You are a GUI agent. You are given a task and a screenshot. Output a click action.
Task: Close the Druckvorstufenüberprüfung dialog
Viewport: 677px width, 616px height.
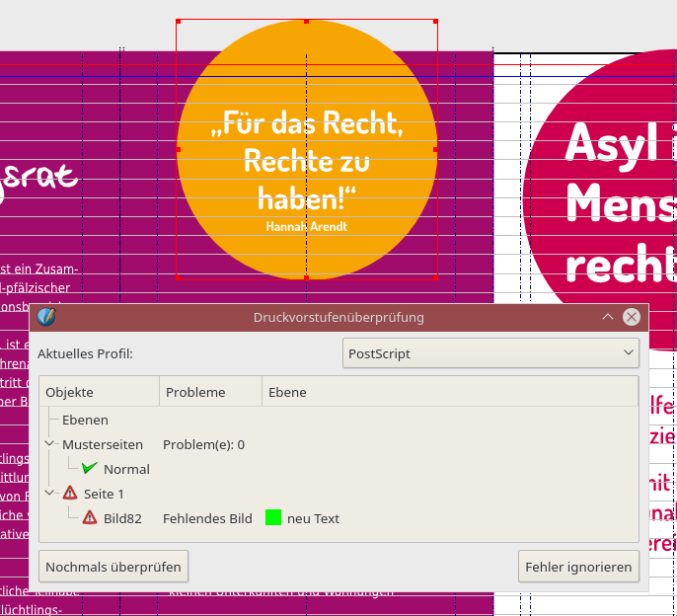[x=632, y=317]
